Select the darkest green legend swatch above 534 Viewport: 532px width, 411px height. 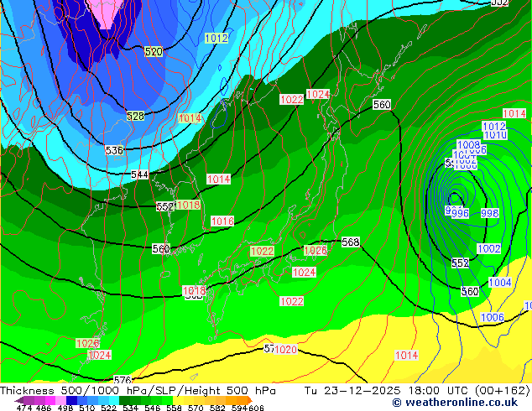click(124, 400)
